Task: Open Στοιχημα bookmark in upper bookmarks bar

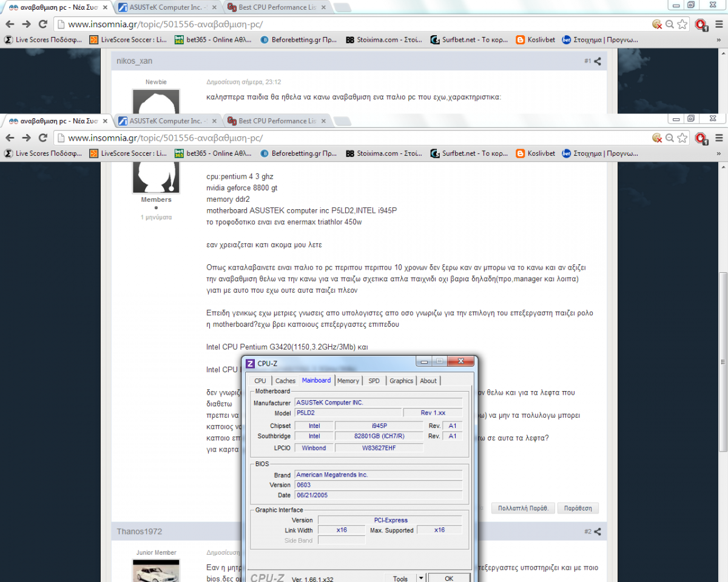Action: [x=600, y=39]
